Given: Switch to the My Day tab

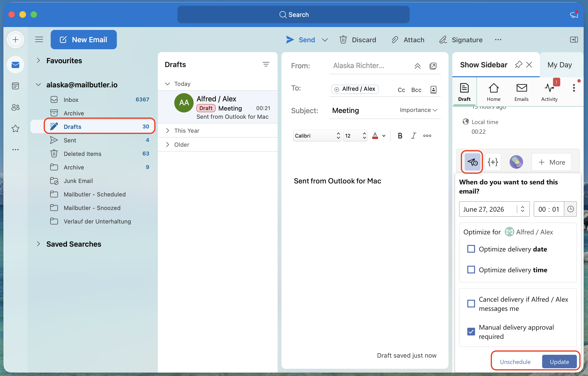Looking at the screenshot, I should [560, 65].
